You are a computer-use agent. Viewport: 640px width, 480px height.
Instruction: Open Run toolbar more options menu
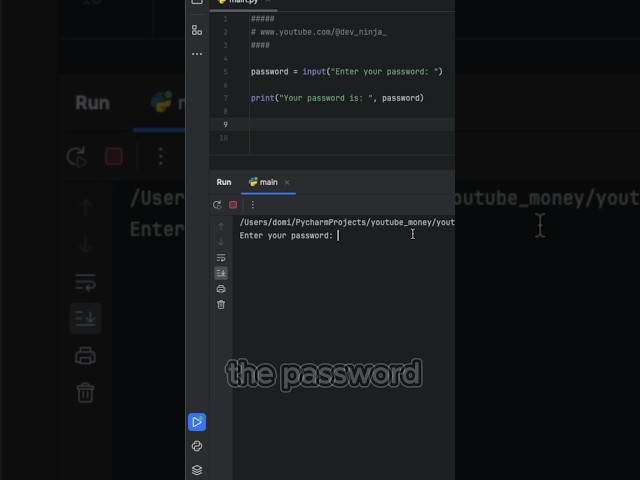[x=253, y=205]
